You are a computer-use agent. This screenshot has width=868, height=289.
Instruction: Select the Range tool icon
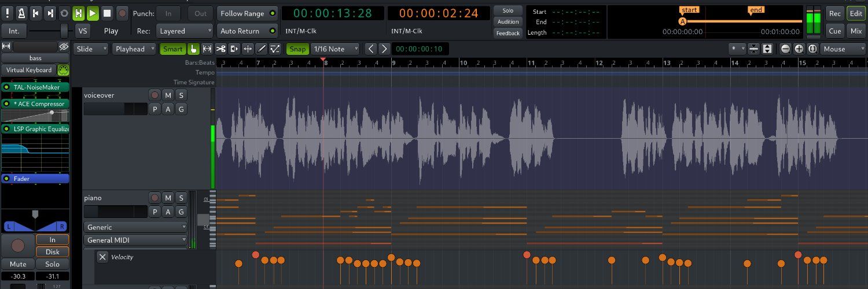point(207,49)
